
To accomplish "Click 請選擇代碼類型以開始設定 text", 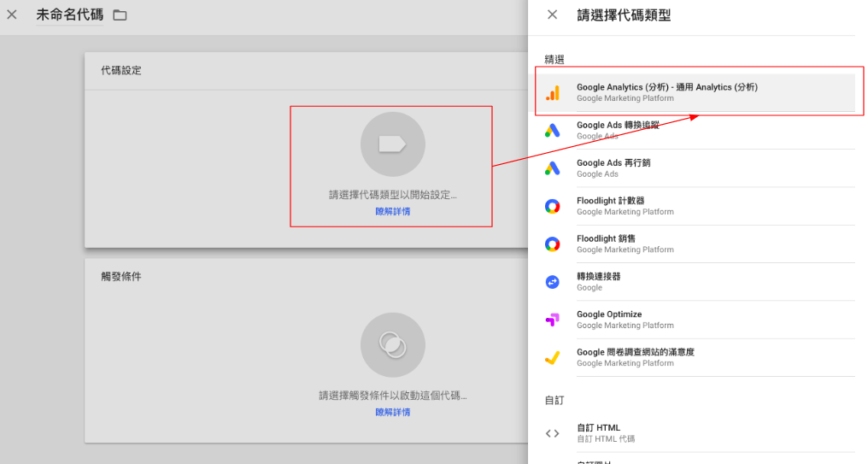I will pyautogui.click(x=392, y=195).
